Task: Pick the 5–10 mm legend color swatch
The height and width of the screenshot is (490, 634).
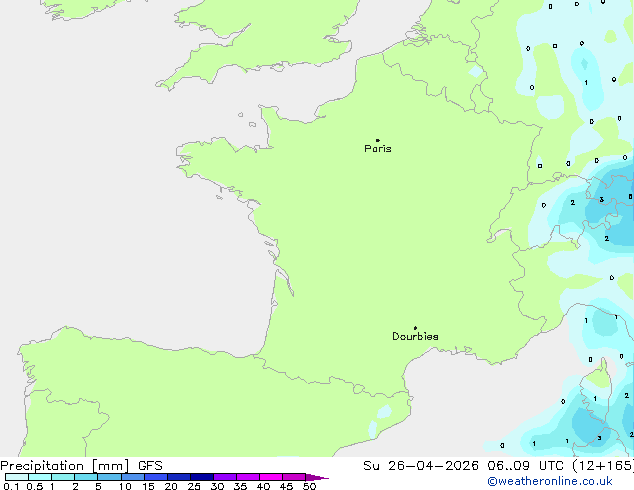Action: tap(109, 477)
